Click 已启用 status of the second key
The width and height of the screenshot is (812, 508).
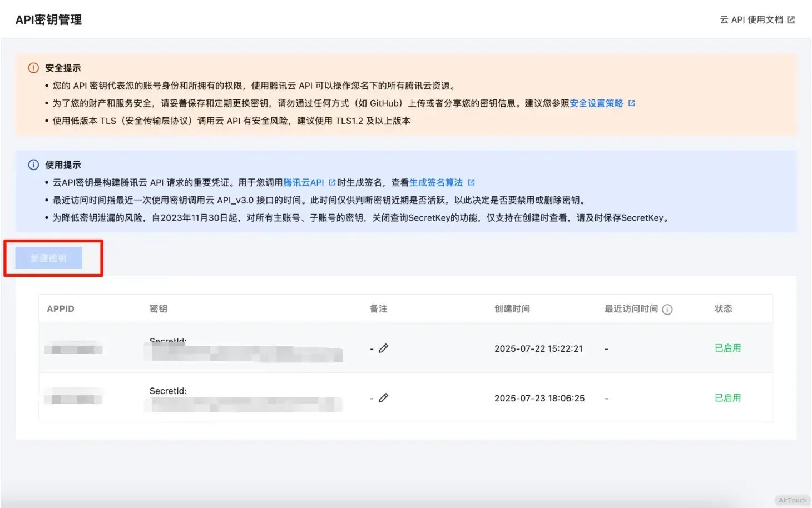click(727, 398)
